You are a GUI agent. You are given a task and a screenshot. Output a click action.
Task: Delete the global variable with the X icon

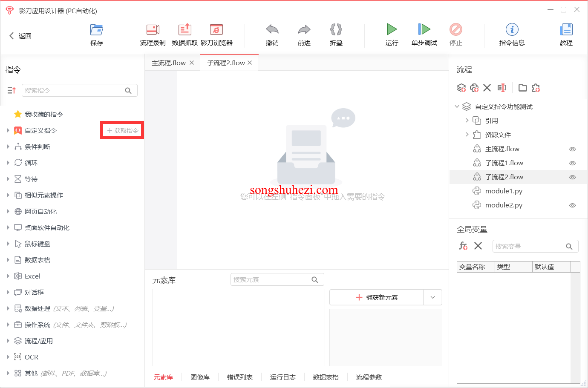click(478, 246)
